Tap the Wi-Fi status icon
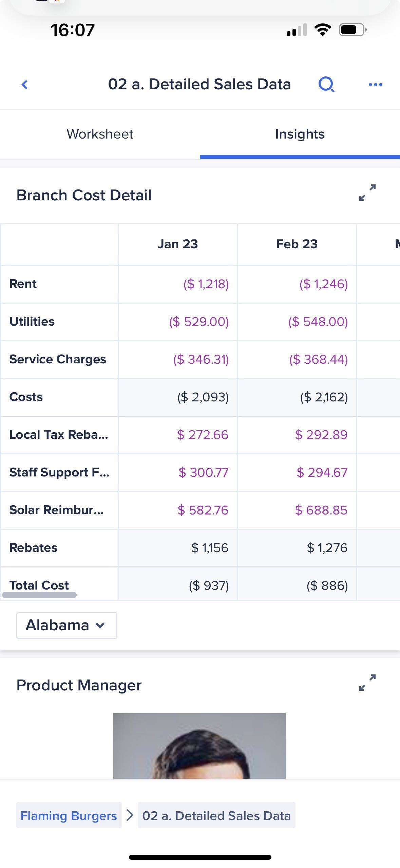 point(323,30)
